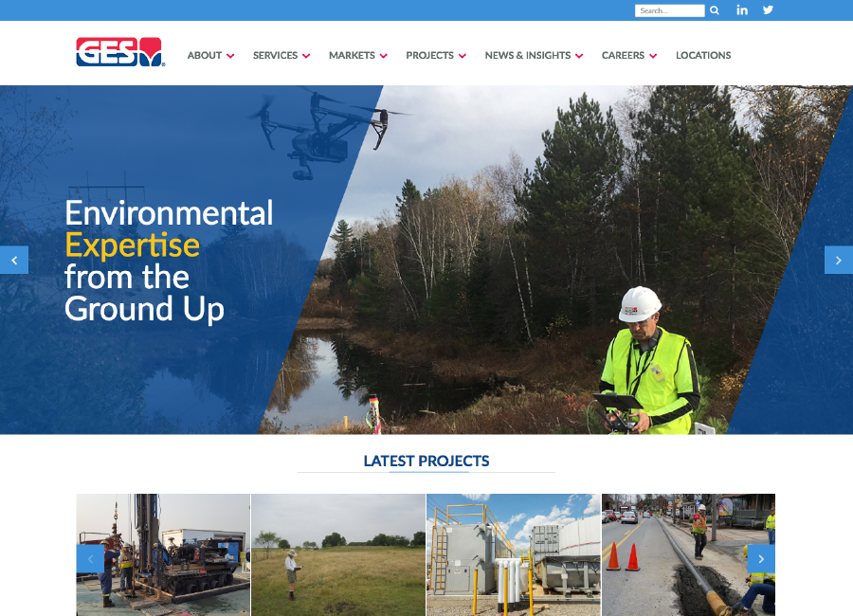This screenshot has height=616, width=853.
Task: Open the Projects menu item
Action: click(x=429, y=56)
